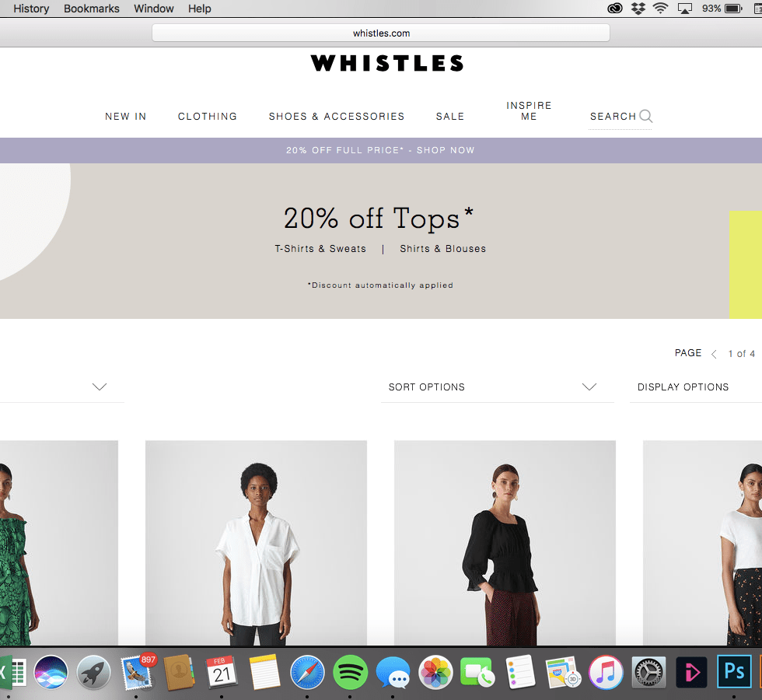The height and width of the screenshot is (700, 762).
Task: Launch iTunes from the dock
Action: tap(606, 672)
